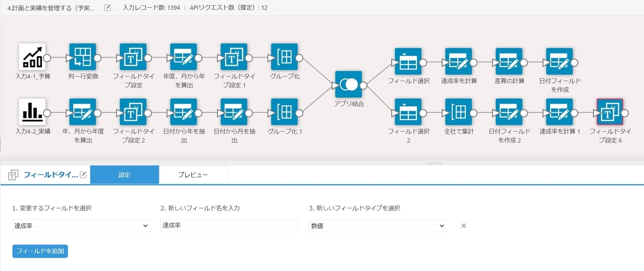Click the highlighted フィールドタイプ設定 6 node

pos(610,112)
